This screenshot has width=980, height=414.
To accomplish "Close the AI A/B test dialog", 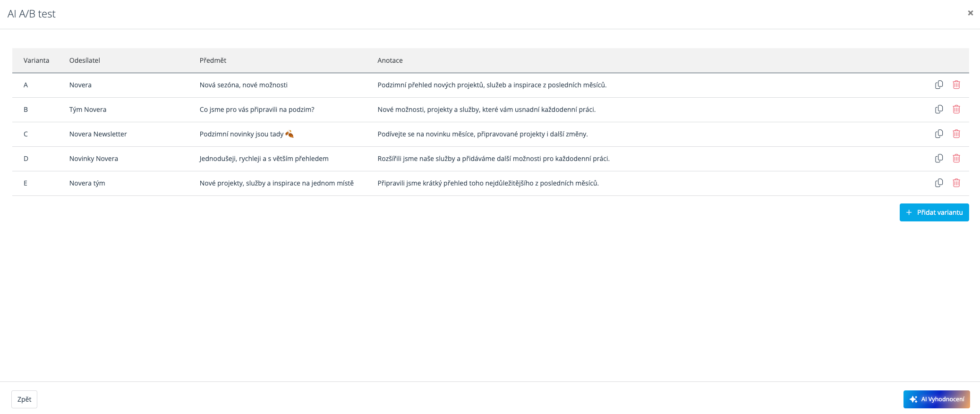I will pos(970,13).
